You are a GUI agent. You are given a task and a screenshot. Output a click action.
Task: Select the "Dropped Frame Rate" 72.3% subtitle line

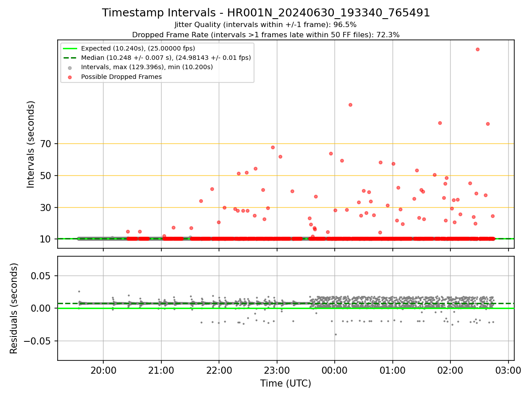tap(266, 35)
